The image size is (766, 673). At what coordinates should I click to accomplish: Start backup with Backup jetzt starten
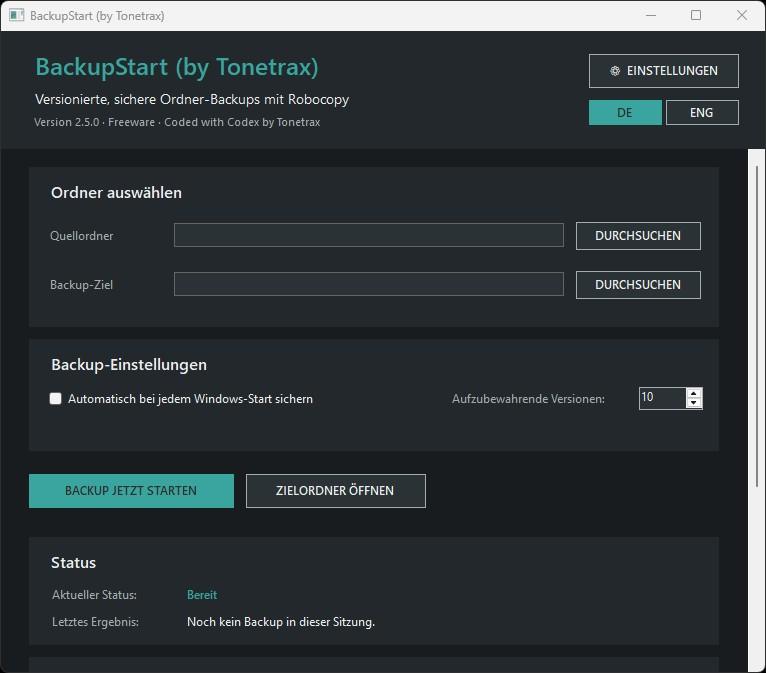point(131,491)
